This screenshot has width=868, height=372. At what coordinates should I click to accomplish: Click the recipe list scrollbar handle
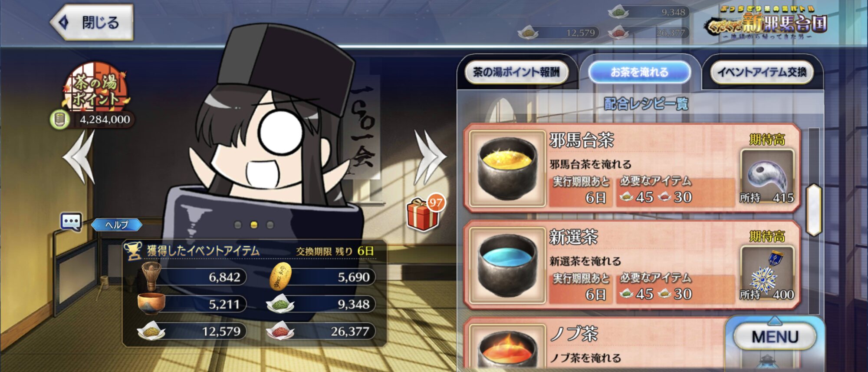(x=814, y=210)
